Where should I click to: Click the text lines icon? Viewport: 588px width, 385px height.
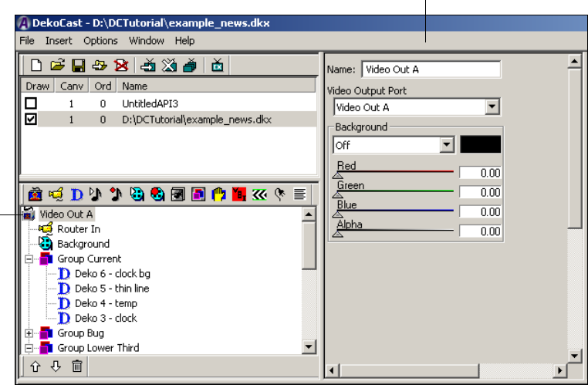point(299,194)
